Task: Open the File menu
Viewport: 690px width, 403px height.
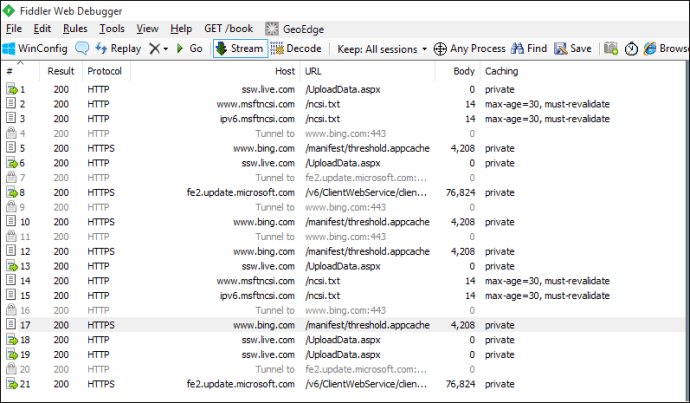Action: click(x=14, y=29)
